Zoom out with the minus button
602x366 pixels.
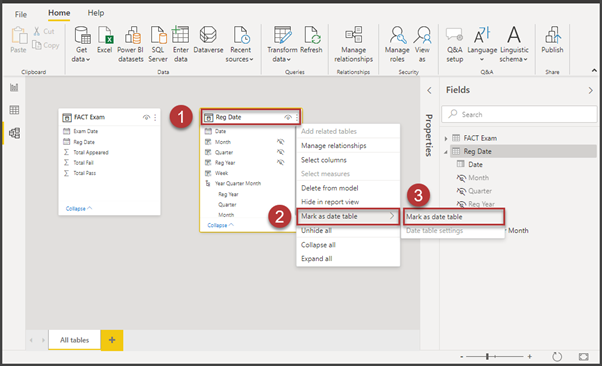[x=461, y=357]
